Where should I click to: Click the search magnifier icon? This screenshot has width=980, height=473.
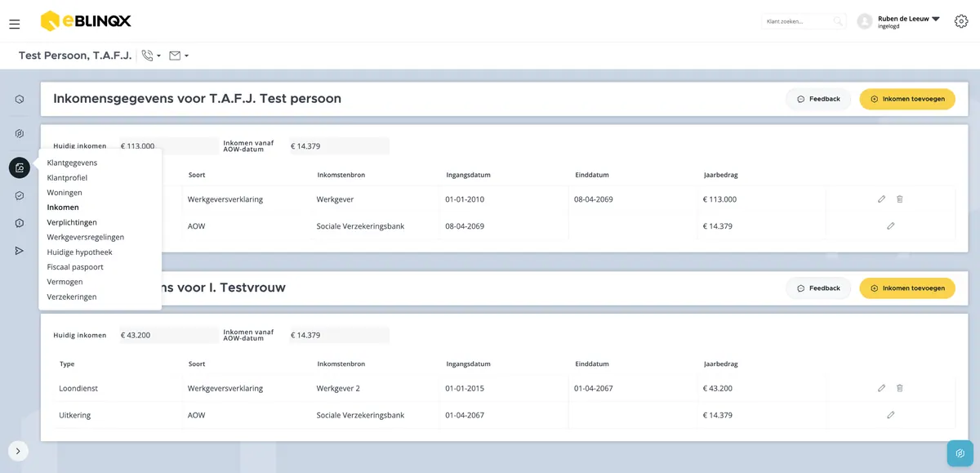(837, 21)
